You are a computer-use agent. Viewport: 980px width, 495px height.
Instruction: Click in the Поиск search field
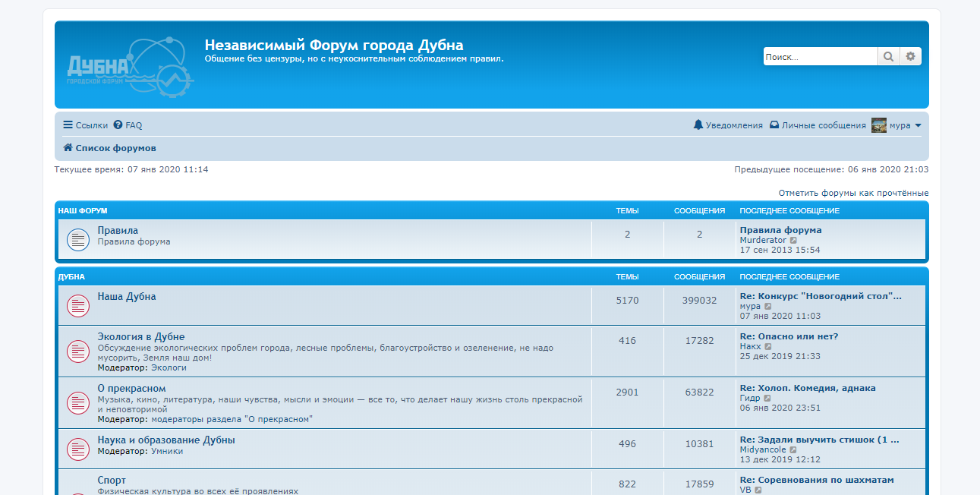[x=821, y=56]
